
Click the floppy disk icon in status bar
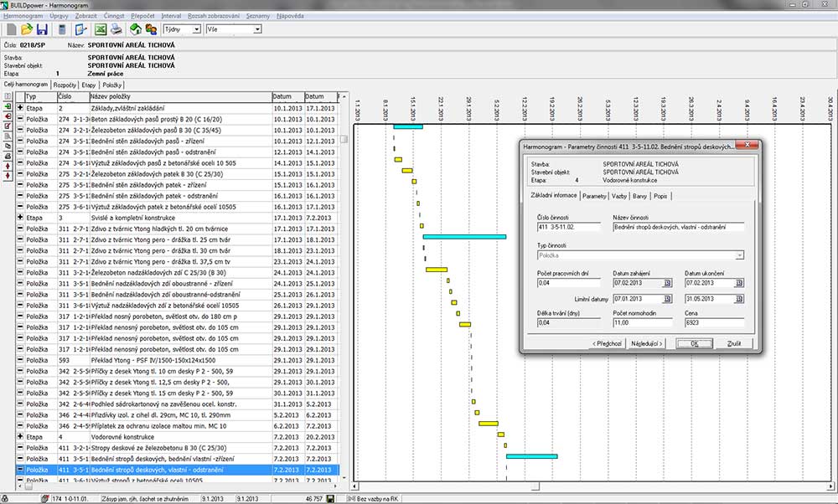tap(330, 499)
